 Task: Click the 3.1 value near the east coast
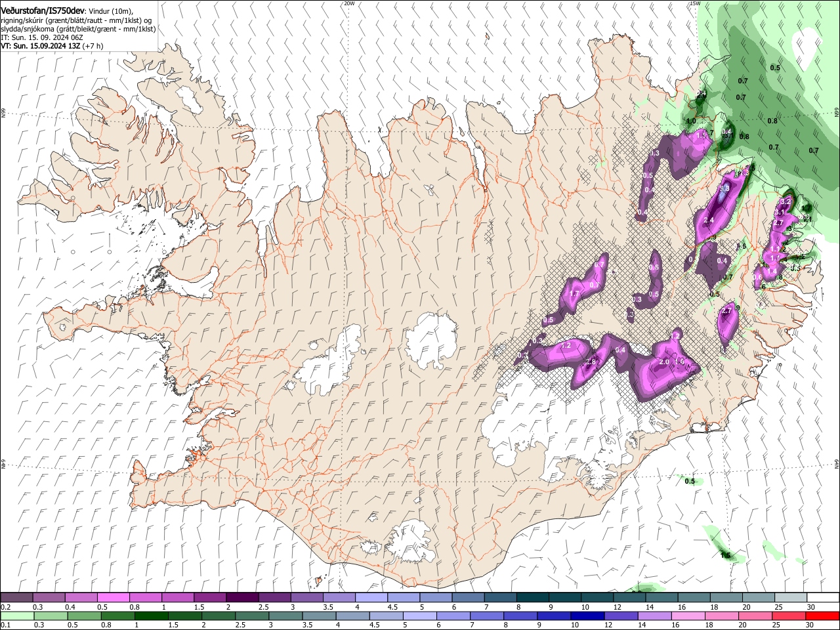tap(780, 213)
